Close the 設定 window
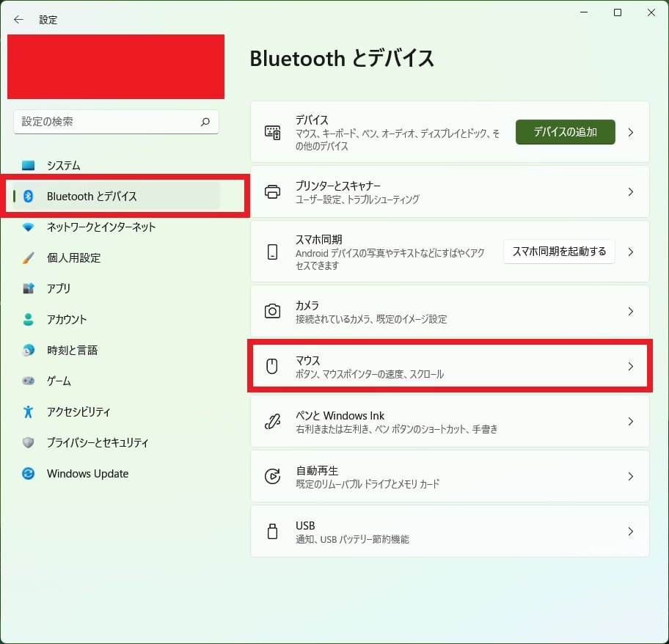This screenshot has height=644, width=669. [x=651, y=12]
